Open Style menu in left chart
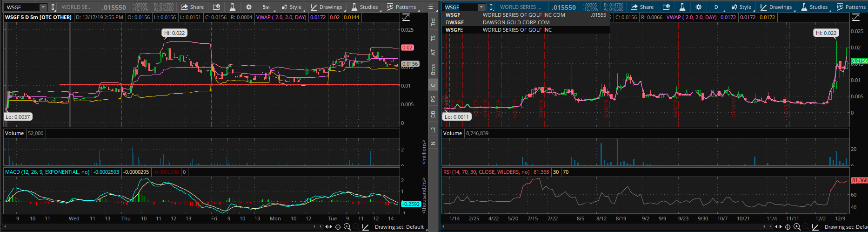The image size is (868, 232). point(291,7)
